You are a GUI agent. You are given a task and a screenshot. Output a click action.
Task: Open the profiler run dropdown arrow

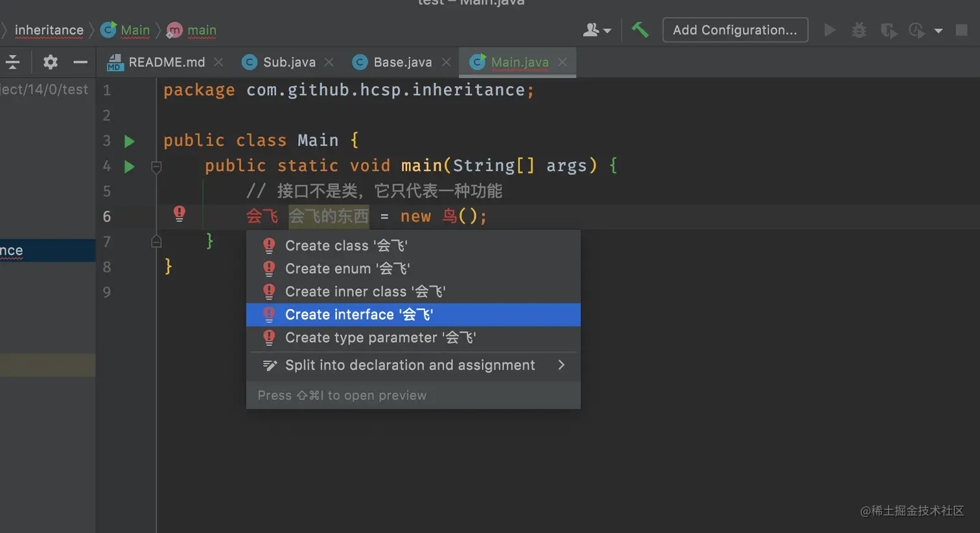[x=938, y=31]
